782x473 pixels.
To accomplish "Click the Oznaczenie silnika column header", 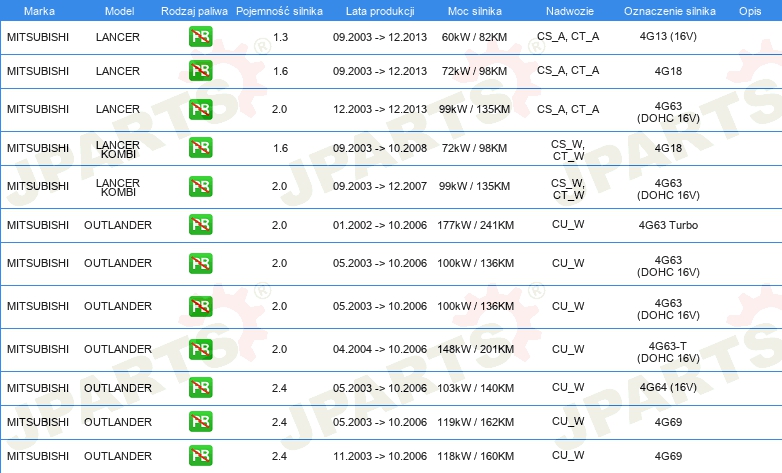I will coord(669,11).
